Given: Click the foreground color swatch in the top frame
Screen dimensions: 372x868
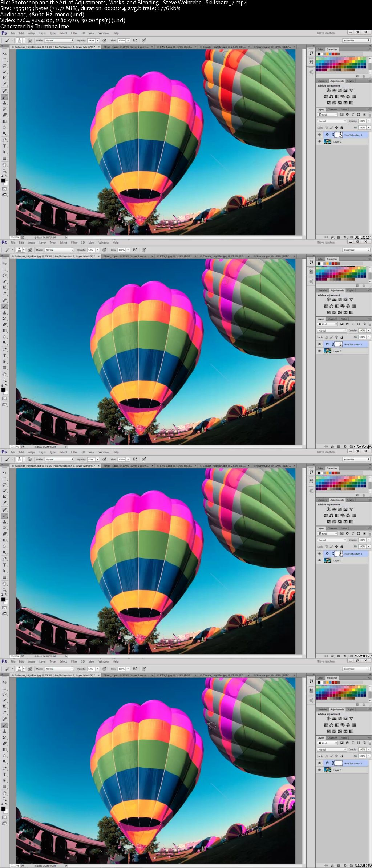Looking at the screenshot, I should click(3, 180).
